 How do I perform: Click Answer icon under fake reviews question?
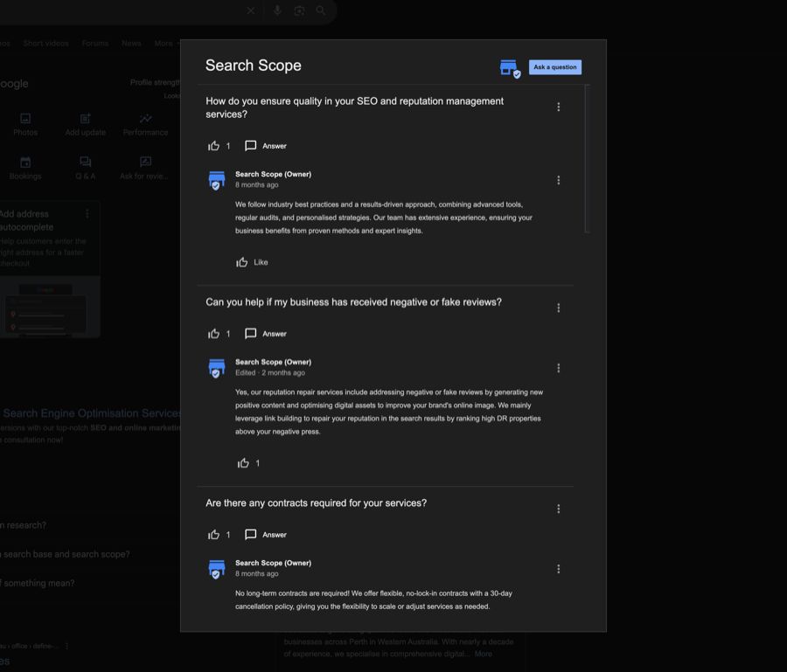[x=251, y=334]
